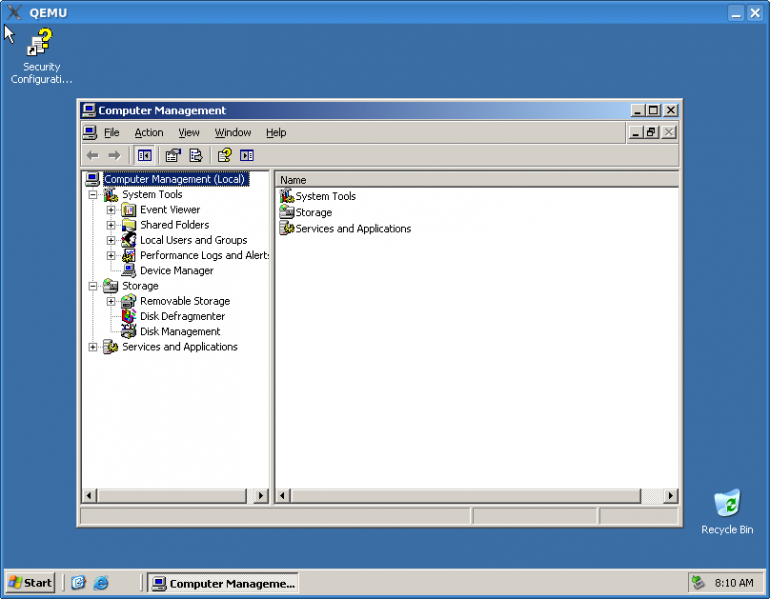Open the View menu
The width and height of the screenshot is (770, 599).
pos(189,132)
